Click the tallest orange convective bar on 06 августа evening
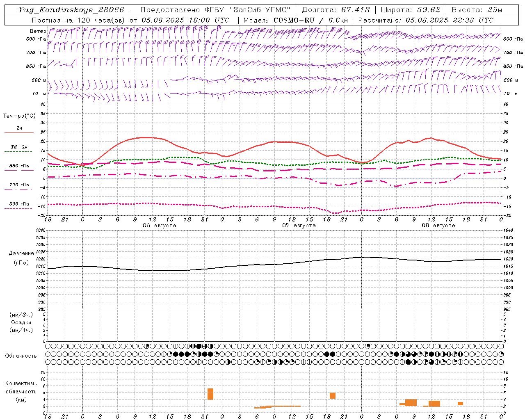 (210, 394)
